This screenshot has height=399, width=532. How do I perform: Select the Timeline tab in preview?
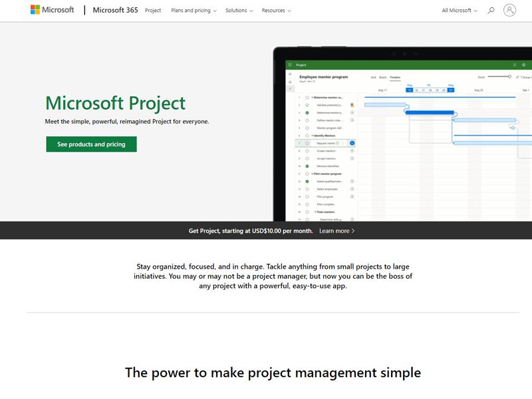tap(395, 77)
